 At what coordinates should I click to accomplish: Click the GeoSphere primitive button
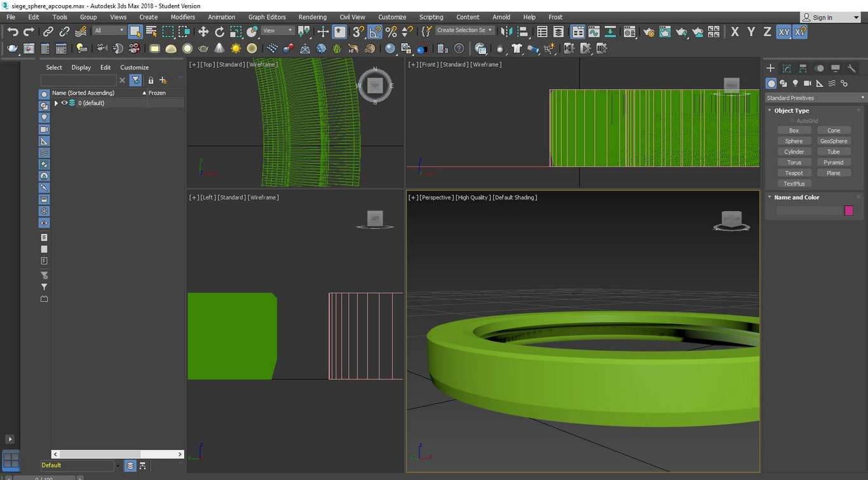(x=833, y=141)
